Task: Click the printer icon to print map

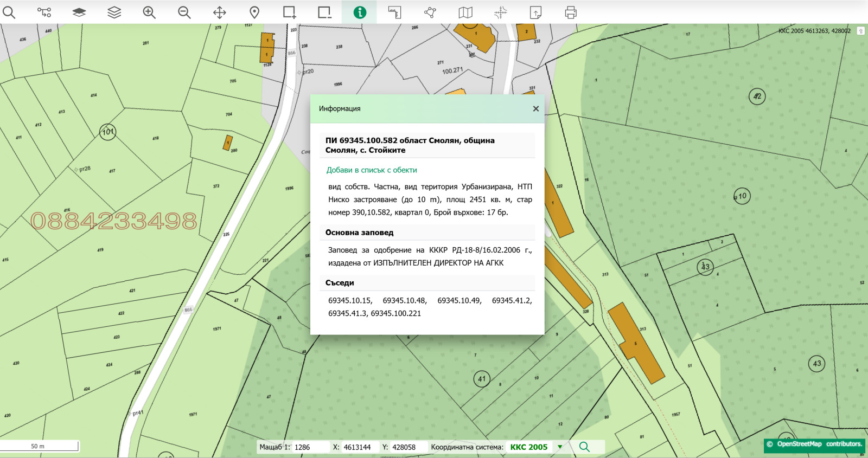Action: point(570,12)
